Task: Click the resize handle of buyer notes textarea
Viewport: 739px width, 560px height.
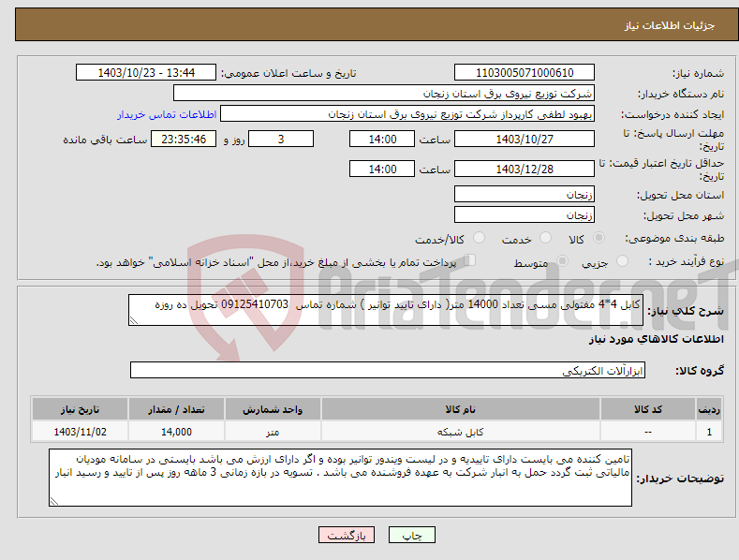Action: click(x=54, y=501)
